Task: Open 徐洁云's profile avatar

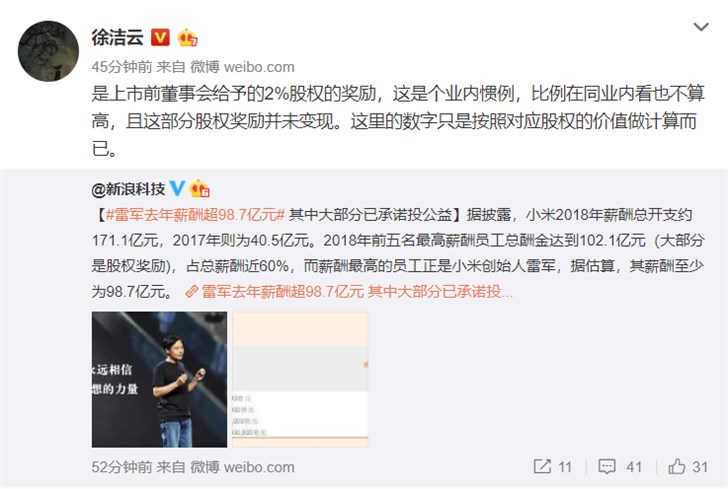Action: [x=48, y=51]
